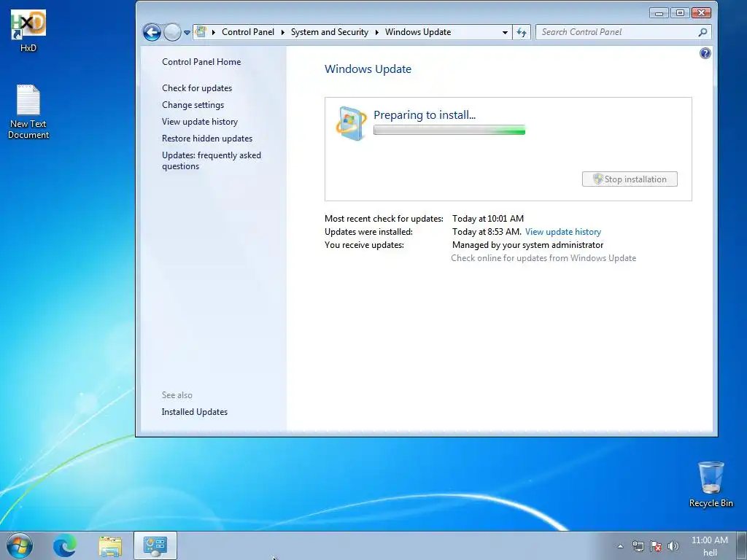The image size is (747, 560).
Task: Select Control Panel breadcrumb in address bar
Action: tap(248, 32)
